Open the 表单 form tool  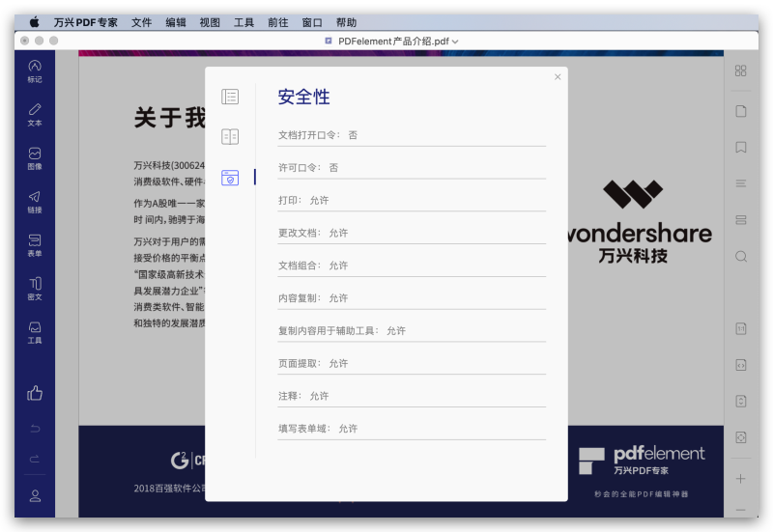tap(35, 245)
